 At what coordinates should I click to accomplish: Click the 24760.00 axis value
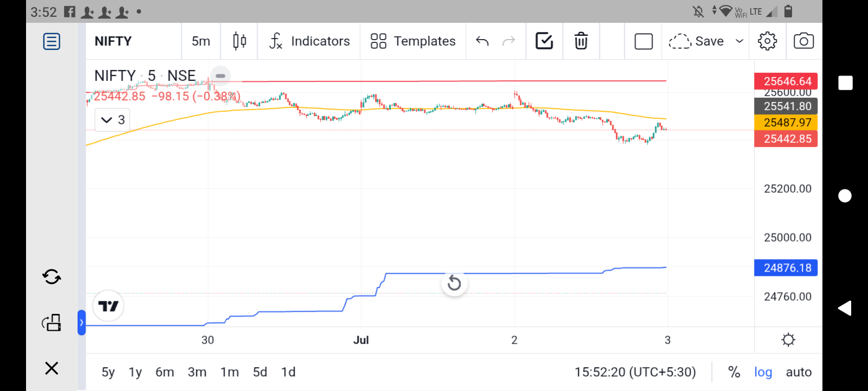pos(788,297)
